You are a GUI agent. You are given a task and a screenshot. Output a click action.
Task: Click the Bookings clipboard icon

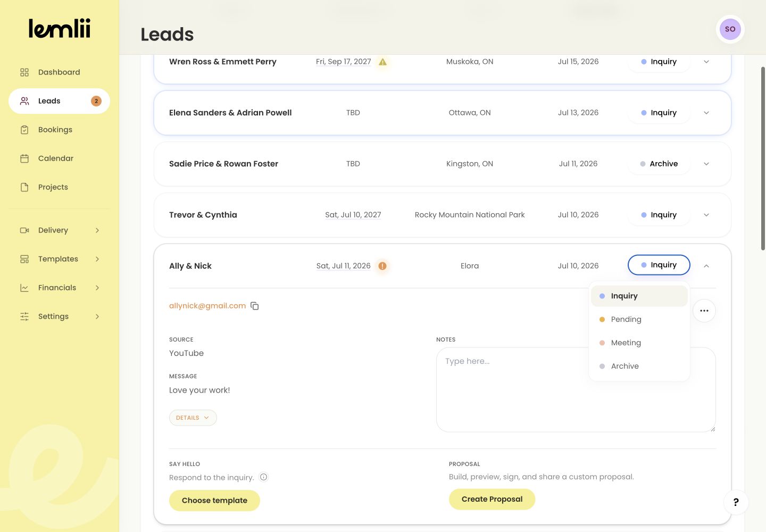click(x=24, y=130)
